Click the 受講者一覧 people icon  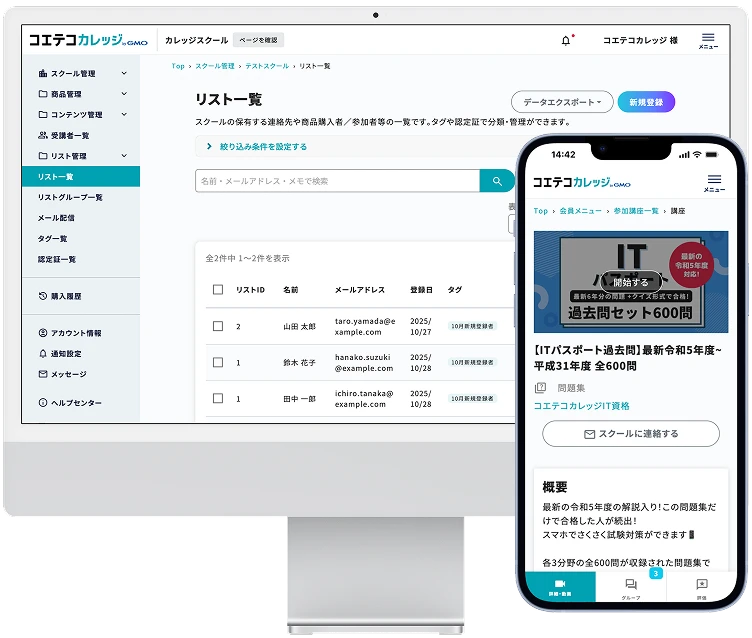point(43,135)
